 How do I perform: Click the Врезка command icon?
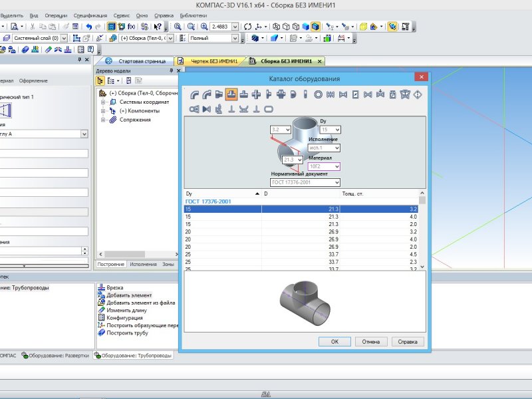coord(101,287)
